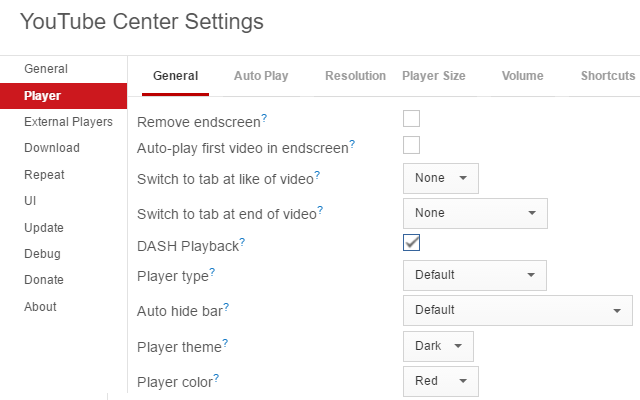Select the Donate sidebar entry

44,280
